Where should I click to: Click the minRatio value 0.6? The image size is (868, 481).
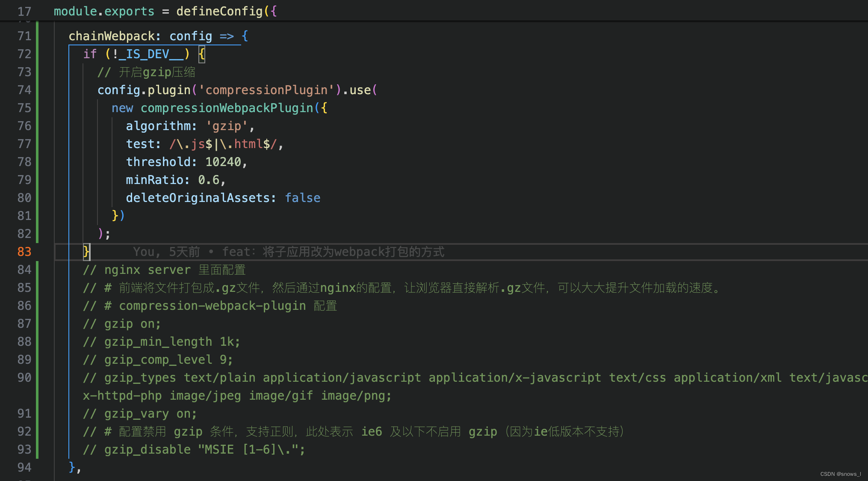(209, 180)
